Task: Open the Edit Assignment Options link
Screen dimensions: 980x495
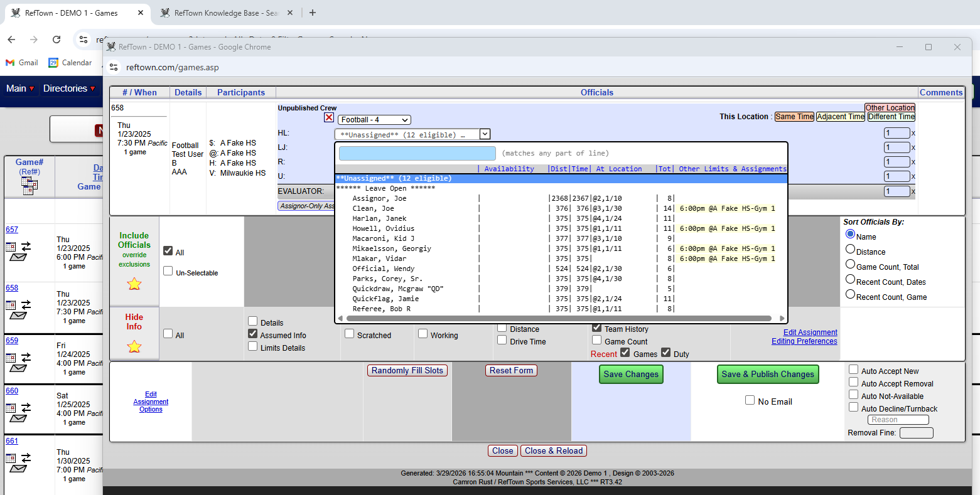Action: (x=151, y=403)
